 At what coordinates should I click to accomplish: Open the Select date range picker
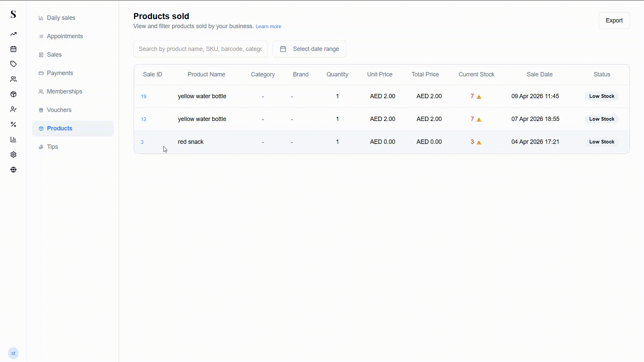coord(309,49)
